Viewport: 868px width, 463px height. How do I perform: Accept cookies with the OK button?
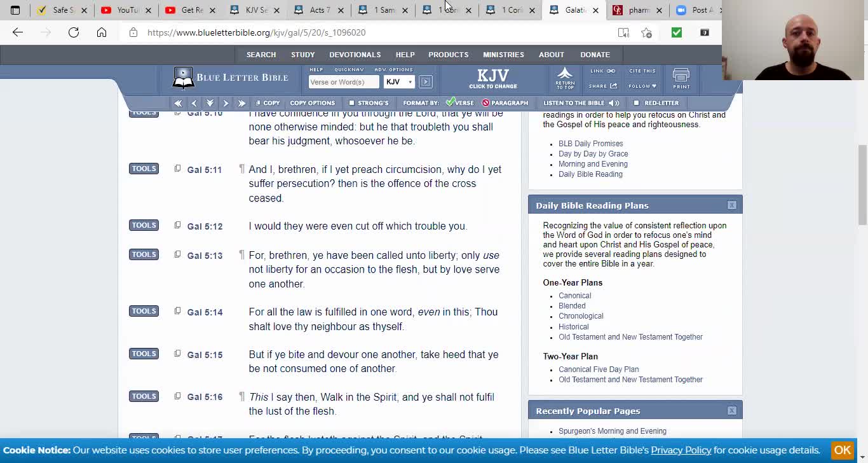[843, 450]
